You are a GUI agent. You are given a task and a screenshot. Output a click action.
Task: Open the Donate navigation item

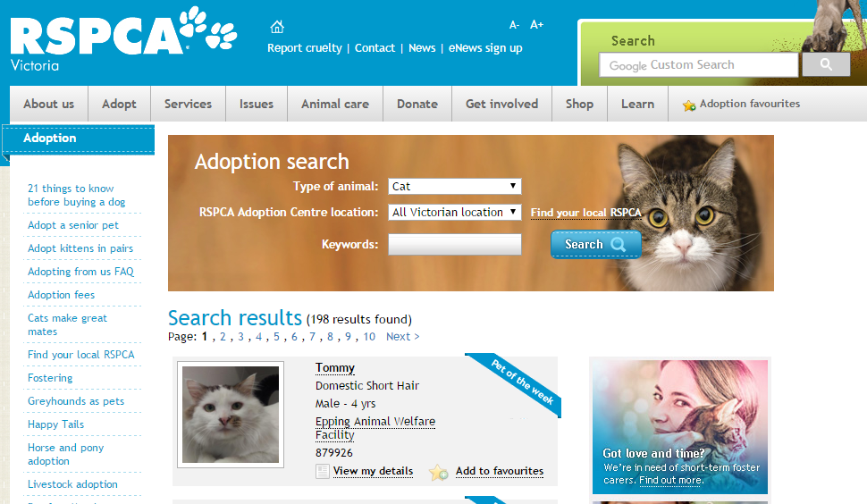pos(417,104)
